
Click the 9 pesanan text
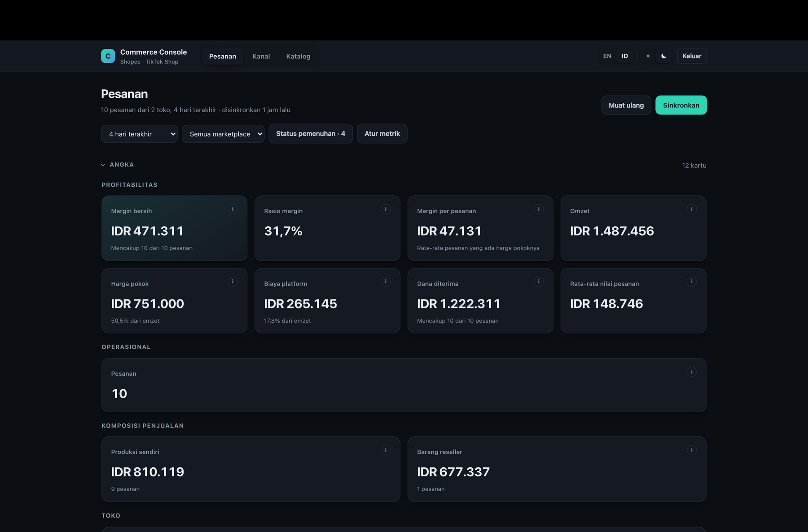tap(125, 489)
